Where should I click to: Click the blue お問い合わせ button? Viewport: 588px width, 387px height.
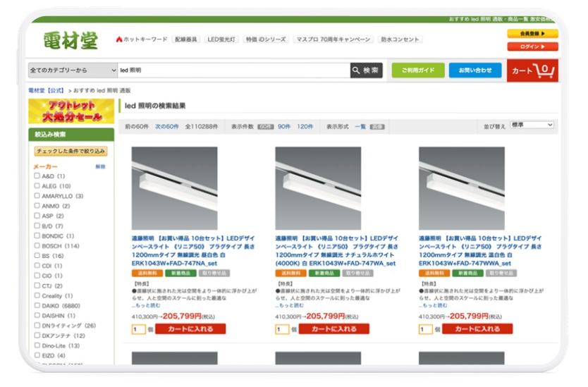pyautogui.click(x=475, y=70)
